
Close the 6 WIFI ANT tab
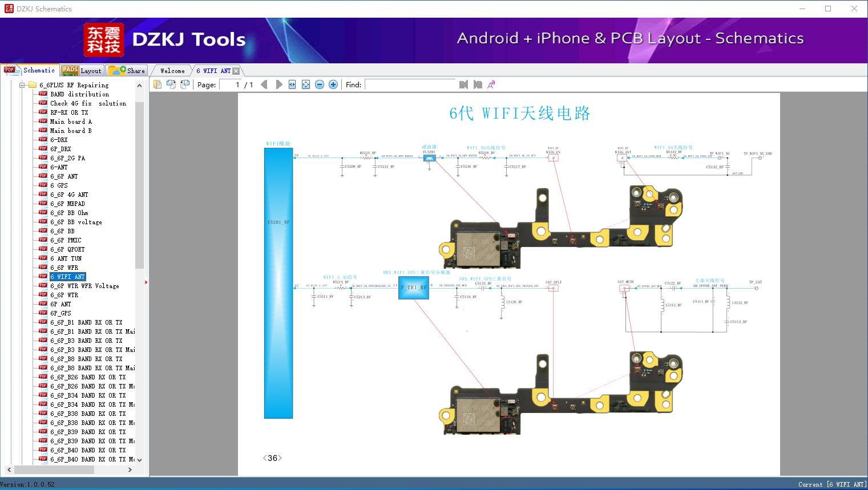click(236, 71)
